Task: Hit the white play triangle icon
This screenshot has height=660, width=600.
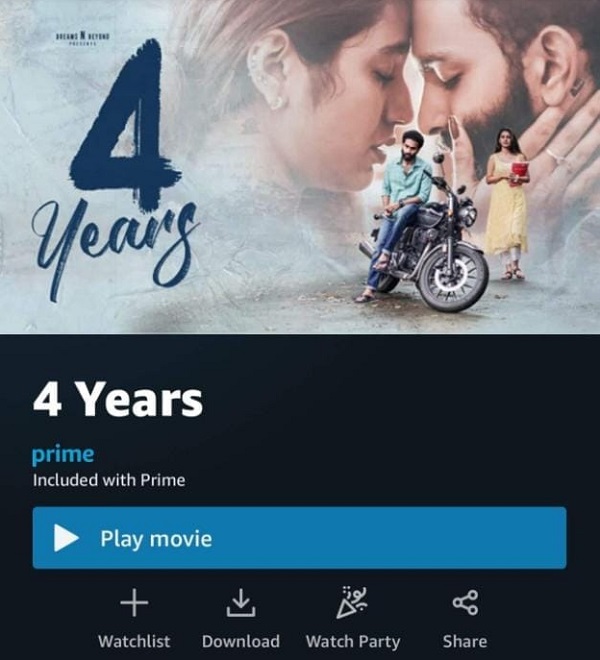Action: tap(66, 538)
